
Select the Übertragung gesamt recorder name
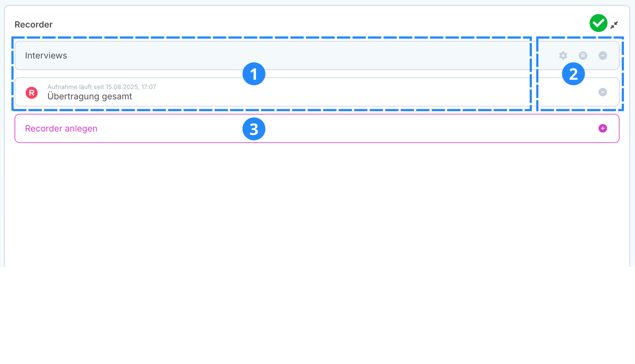[x=90, y=97]
